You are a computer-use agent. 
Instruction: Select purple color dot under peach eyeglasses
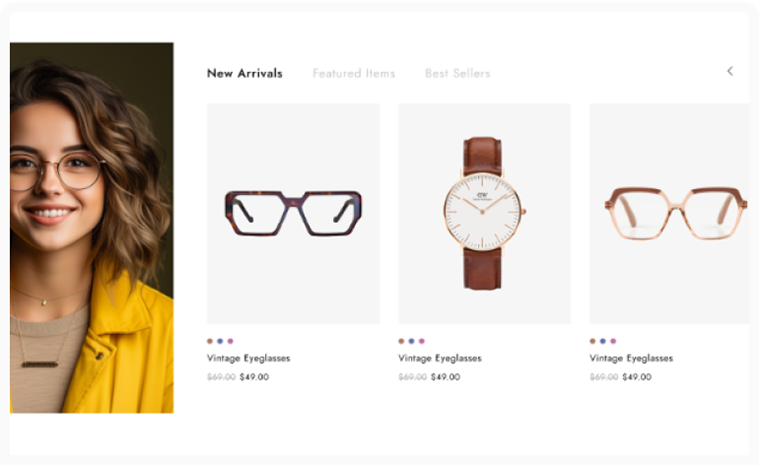pyautogui.click(x=613, y=341)
